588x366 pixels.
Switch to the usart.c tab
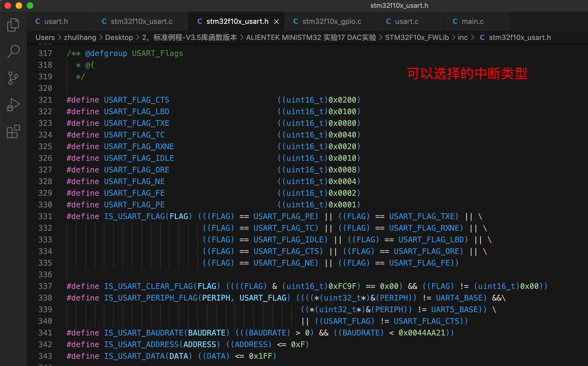(x=410, y=21)
